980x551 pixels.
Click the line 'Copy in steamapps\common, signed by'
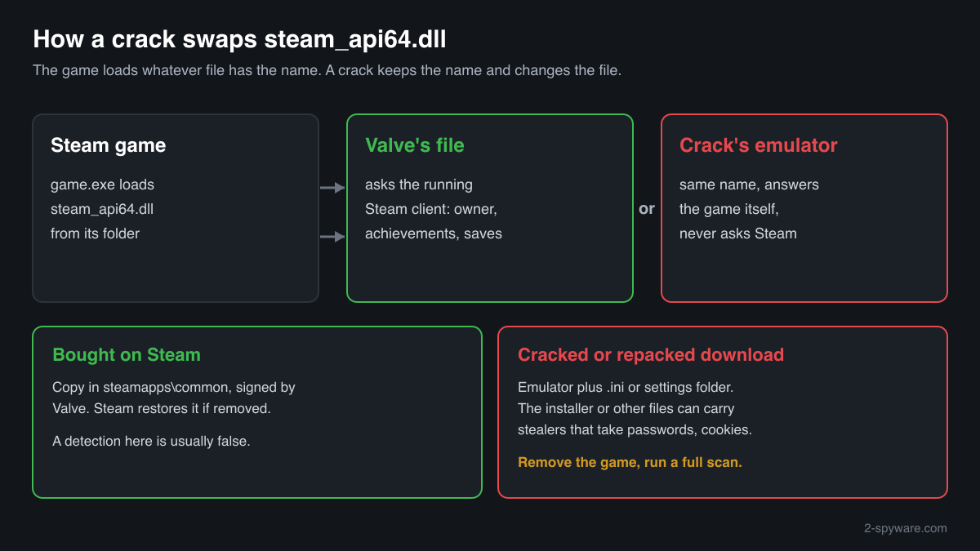click(x=174, y=387)
